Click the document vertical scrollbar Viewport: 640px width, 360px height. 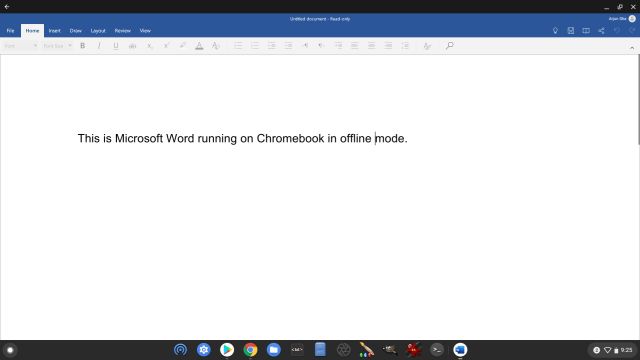(638, 100)
